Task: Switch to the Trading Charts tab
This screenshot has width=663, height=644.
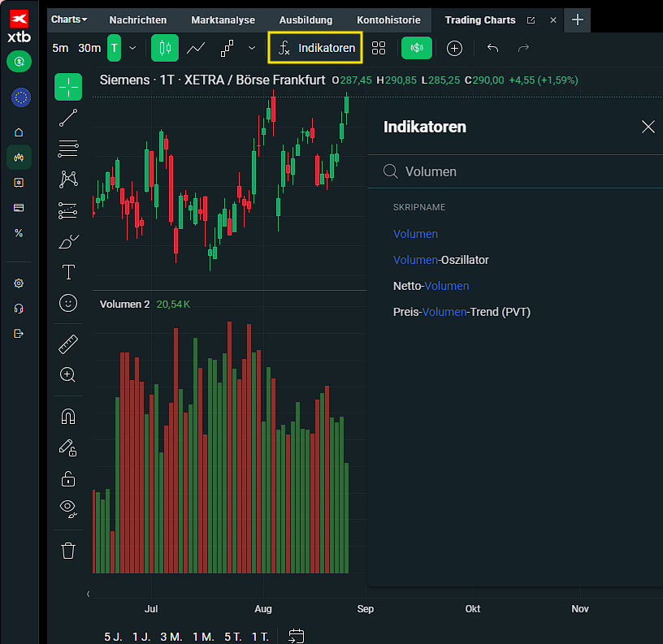Action: point(480,19)
